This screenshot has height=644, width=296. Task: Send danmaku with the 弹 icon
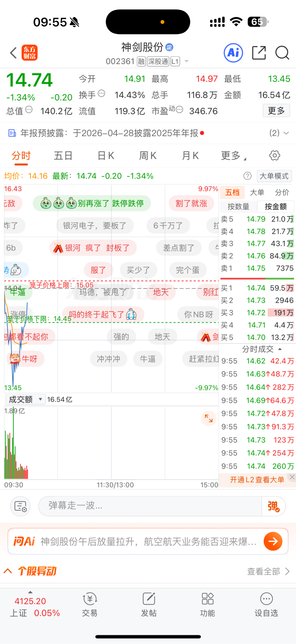[x=274, y=506]
